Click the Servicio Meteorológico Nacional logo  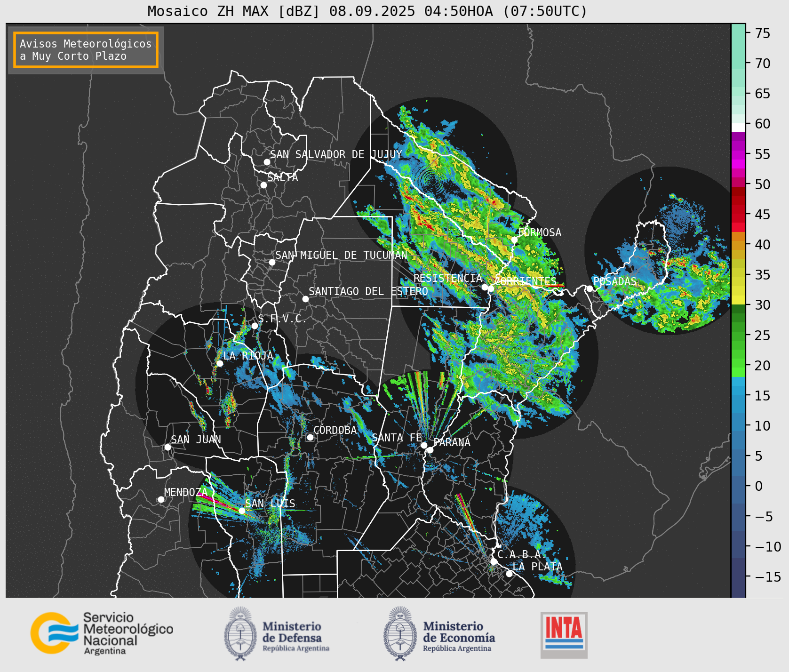pos(102,633)
